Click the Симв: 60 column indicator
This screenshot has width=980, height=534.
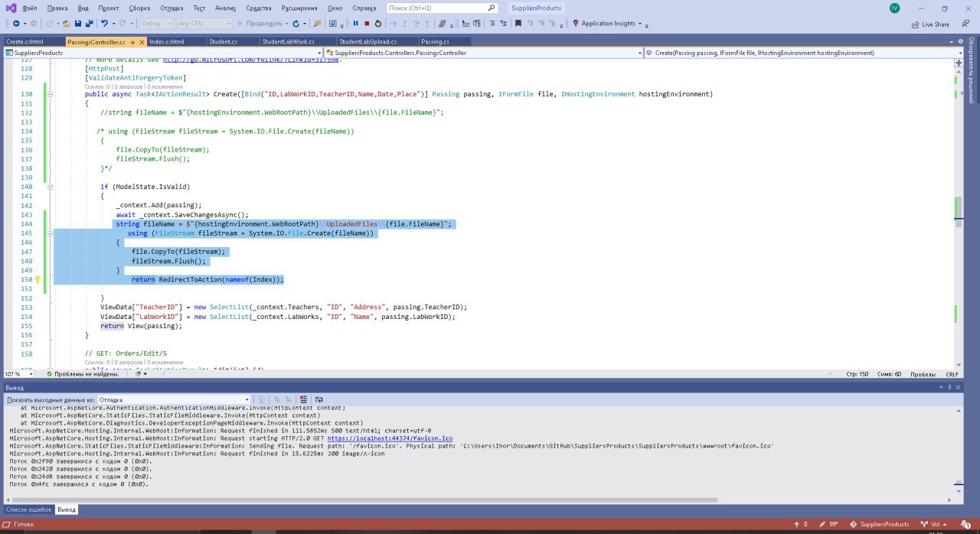coord(889,374)
